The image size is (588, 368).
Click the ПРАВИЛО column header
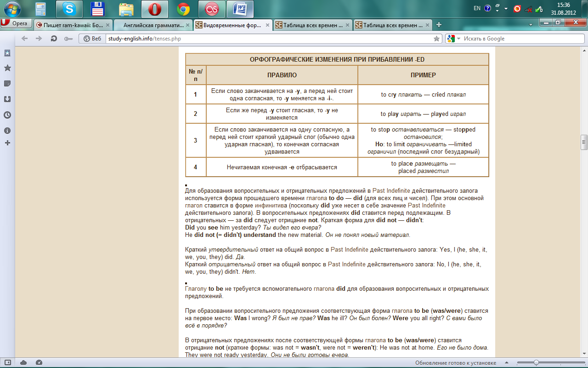point(282,75)
